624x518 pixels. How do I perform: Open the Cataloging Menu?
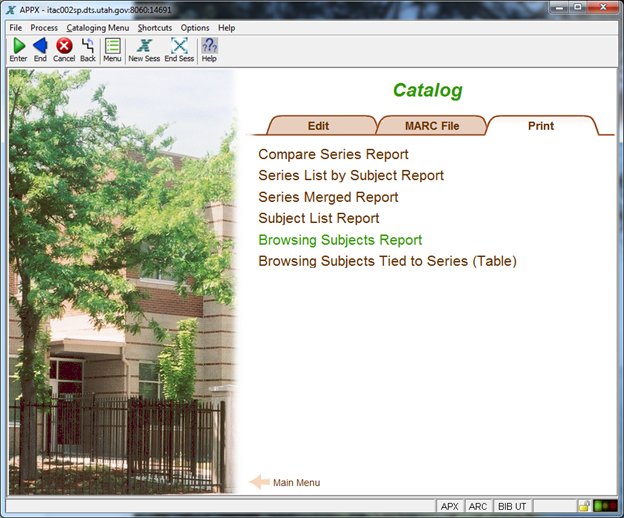[97, 28]
